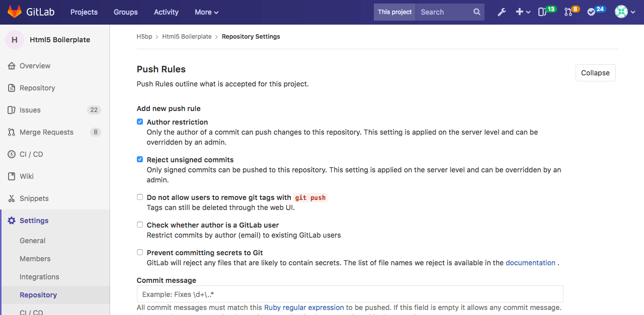Image resolution: width=644 pixels, height=315 pixels.
Task: Collapse the Push Rules section
Action: point(595,72)
